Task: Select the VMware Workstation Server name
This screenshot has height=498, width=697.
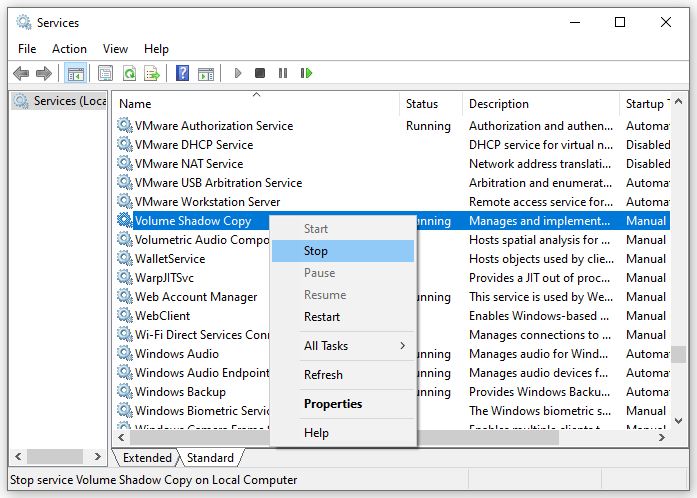Action: tap(208, 202)
